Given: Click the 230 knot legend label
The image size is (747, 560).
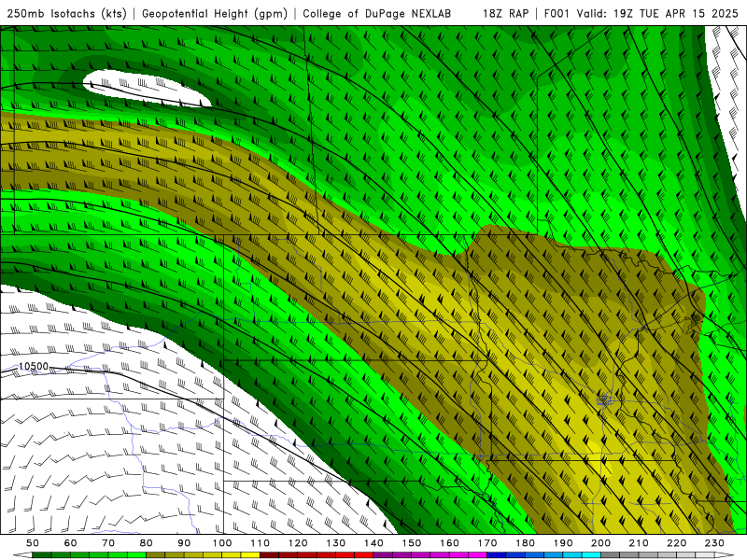Looking at the screenshot, I should click(714, 543).
